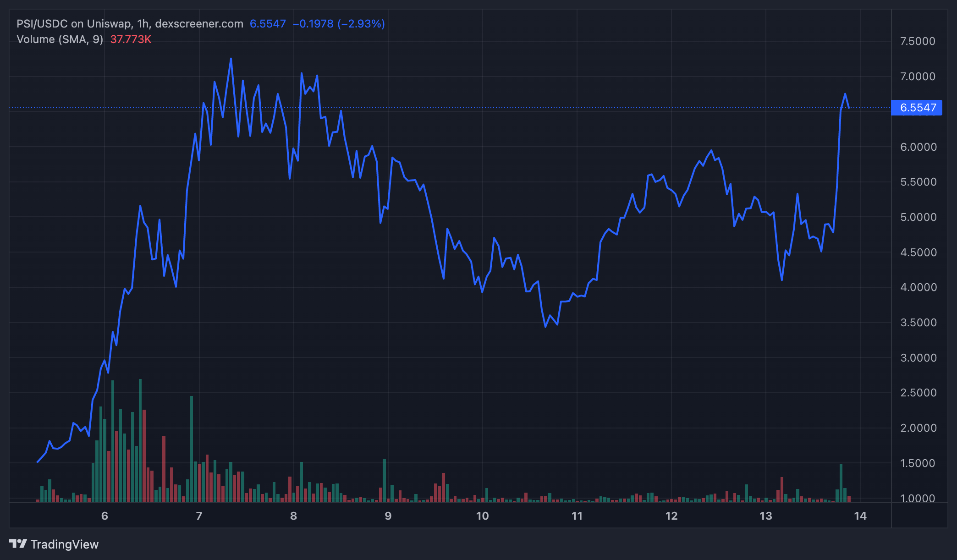Click the 3.5000 price axis label

918,323
